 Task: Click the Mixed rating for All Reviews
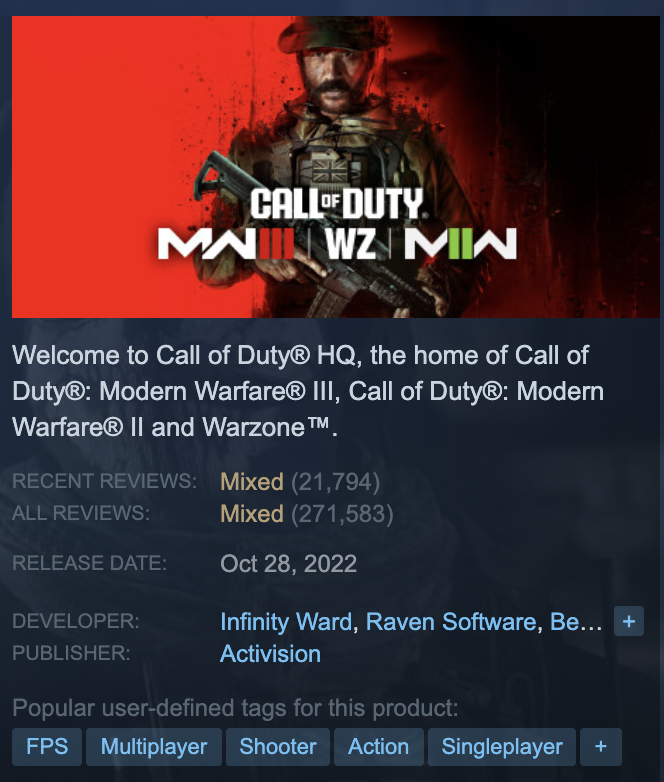(x=252, y=514)
